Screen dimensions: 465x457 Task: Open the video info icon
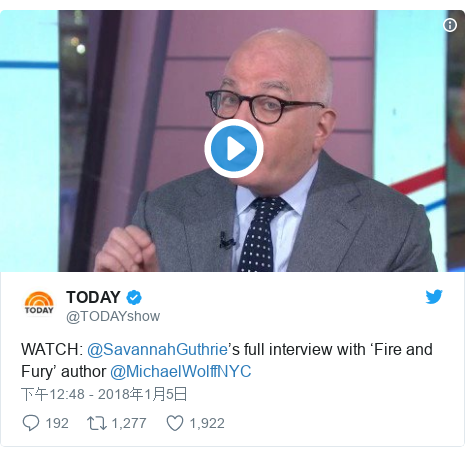point(450,25)
